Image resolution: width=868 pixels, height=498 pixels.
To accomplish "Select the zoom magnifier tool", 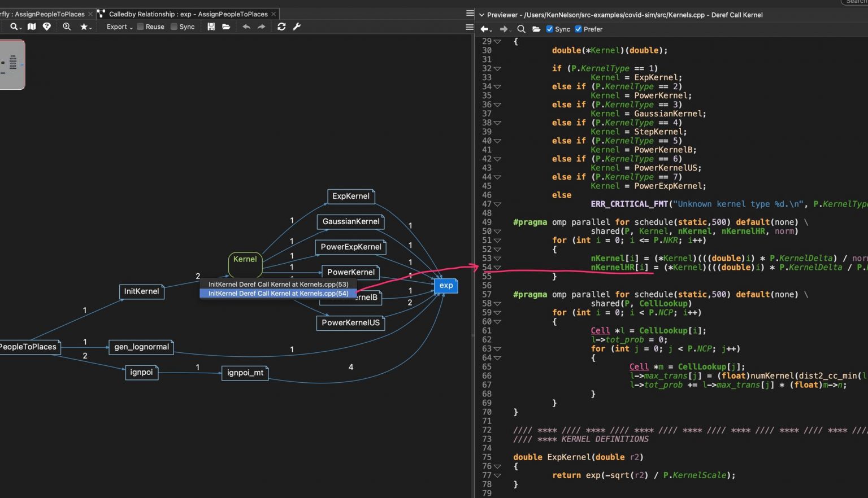I will point(67,27).
